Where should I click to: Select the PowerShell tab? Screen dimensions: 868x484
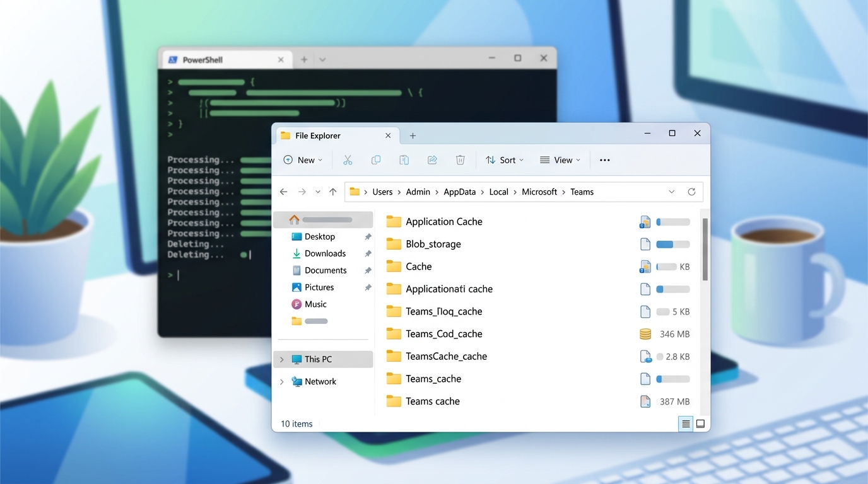pyautogui.click(x=227, y=60)
